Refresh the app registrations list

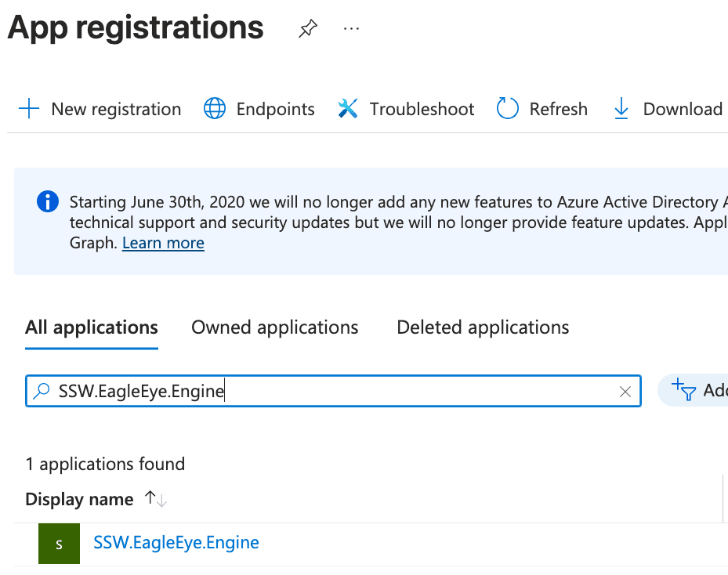507,109
